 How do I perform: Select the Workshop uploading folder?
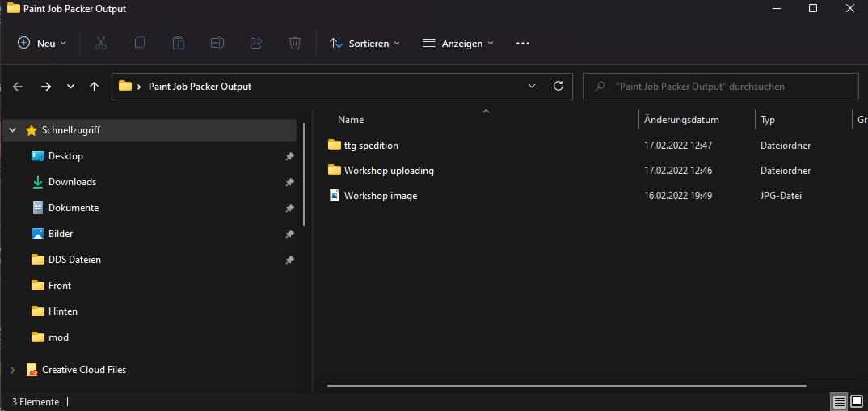pyautogui.click(x=389, y=171)
